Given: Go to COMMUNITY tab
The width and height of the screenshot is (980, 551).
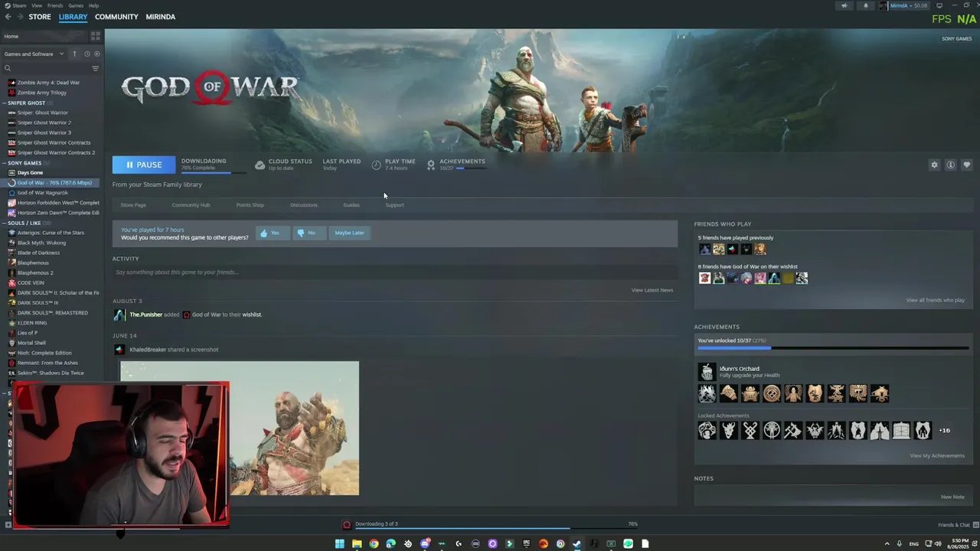Looking at the screenshot, I should 116,17.
